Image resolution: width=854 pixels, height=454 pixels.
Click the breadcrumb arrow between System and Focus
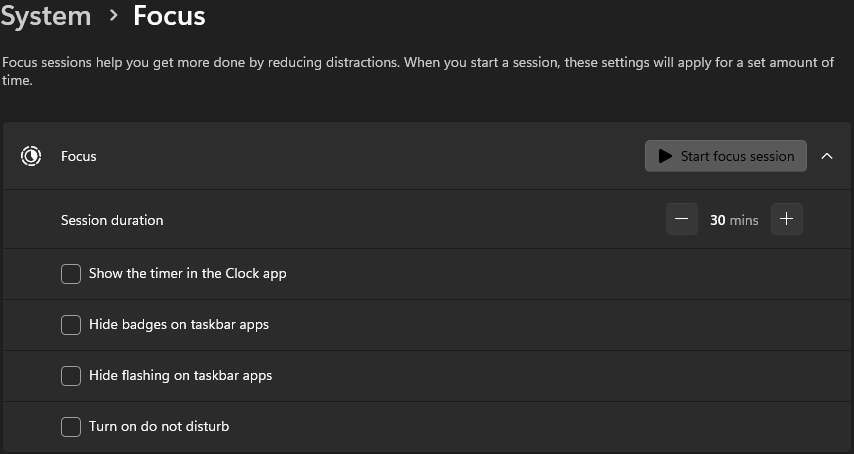click(x=112, y=16)
